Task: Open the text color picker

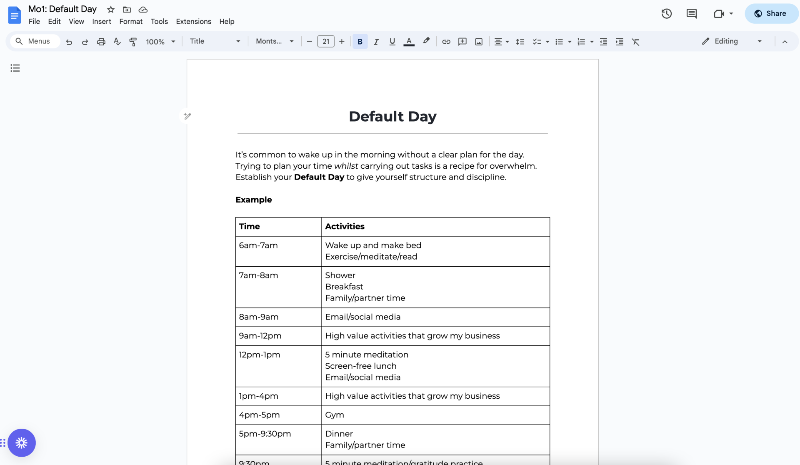Action: click(x=409, y=42)
